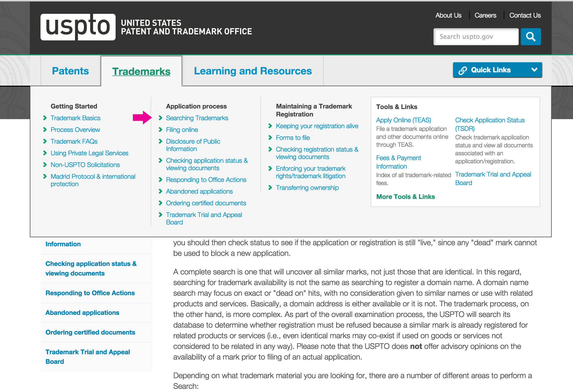Open Checking registration status & viewing documents

pyautogui.click(x=317, y=153)
